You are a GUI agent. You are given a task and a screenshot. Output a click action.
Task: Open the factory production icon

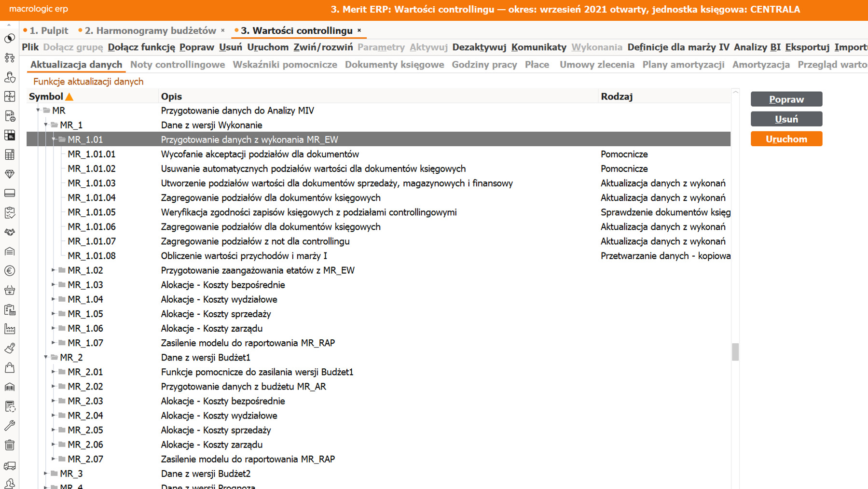pos(10,329)
